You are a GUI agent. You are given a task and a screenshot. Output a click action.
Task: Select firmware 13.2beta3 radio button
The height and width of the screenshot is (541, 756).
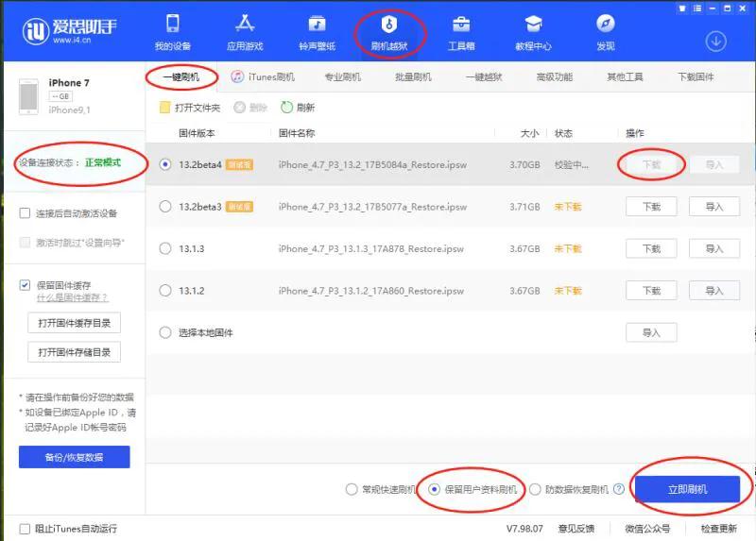pos(165,207)
